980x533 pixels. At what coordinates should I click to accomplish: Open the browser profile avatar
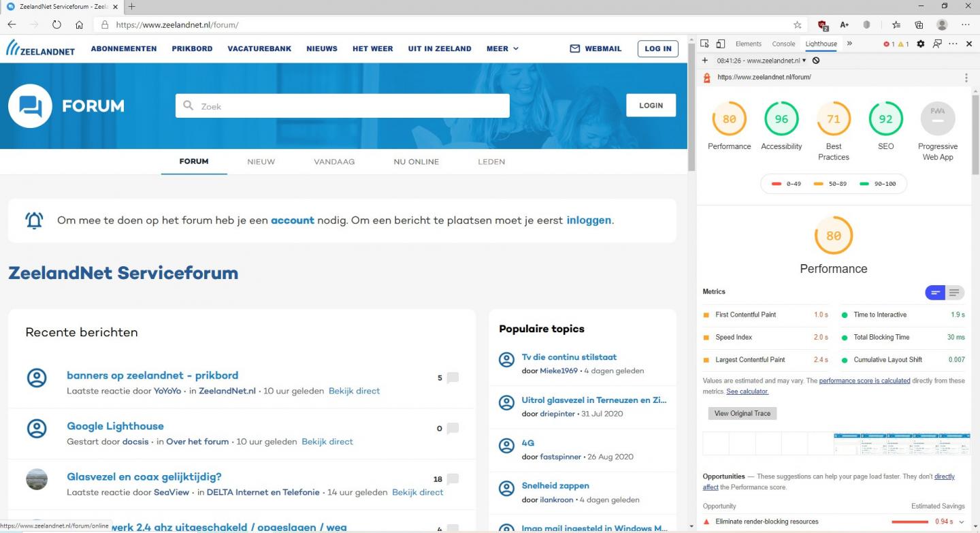click(942, 25)
